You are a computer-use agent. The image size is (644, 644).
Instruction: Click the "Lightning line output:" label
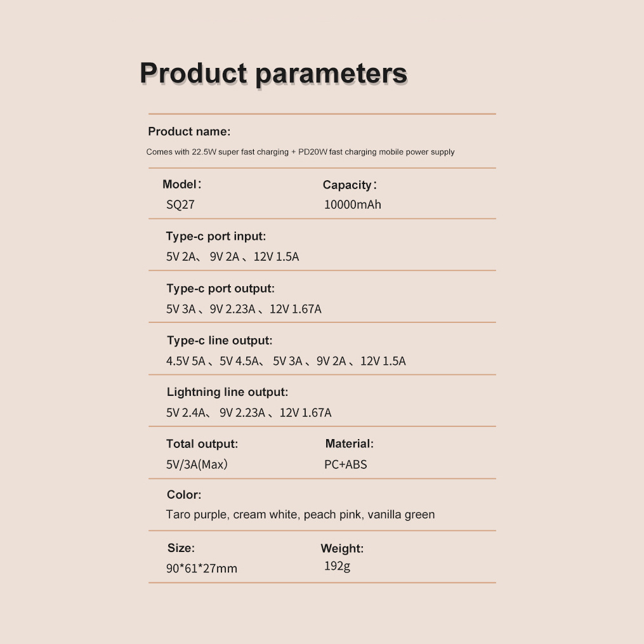click(227, 393)
